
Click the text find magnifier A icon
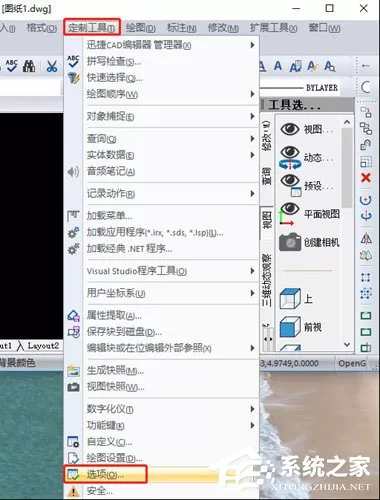(x=330, y=66)
